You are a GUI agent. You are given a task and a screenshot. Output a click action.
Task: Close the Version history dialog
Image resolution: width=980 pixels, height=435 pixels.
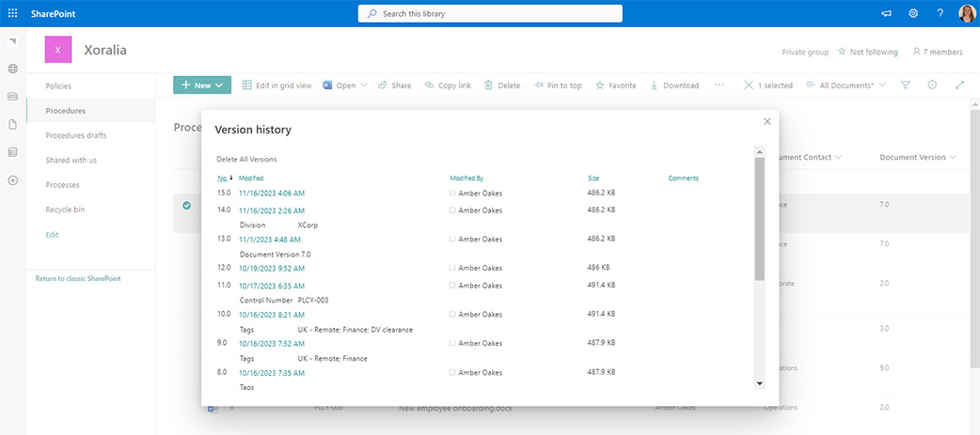click(767, 122)
